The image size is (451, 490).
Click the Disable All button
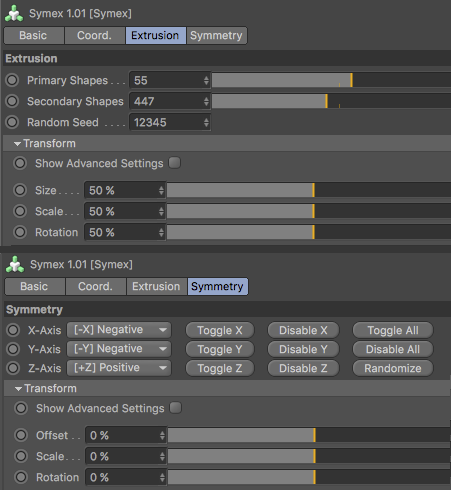click(x=393, y=349)
